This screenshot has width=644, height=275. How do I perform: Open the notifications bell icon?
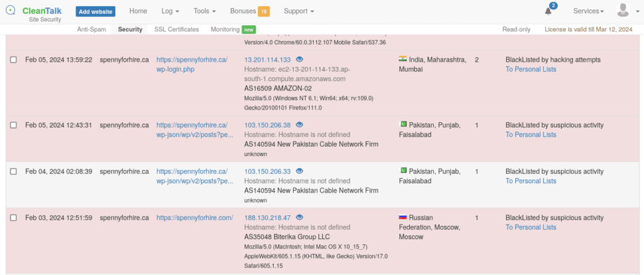(x=548, y=11)
